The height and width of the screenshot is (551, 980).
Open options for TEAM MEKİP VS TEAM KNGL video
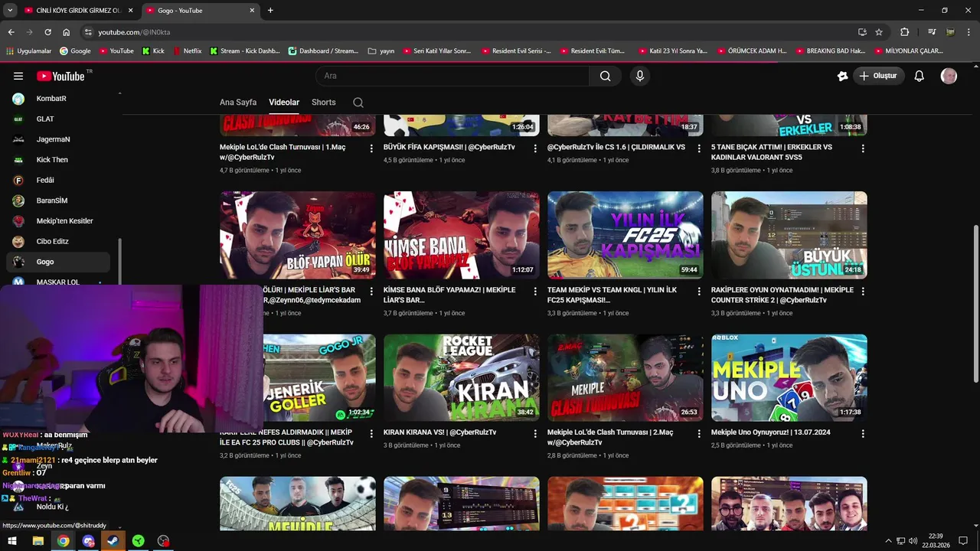point(699,291)
